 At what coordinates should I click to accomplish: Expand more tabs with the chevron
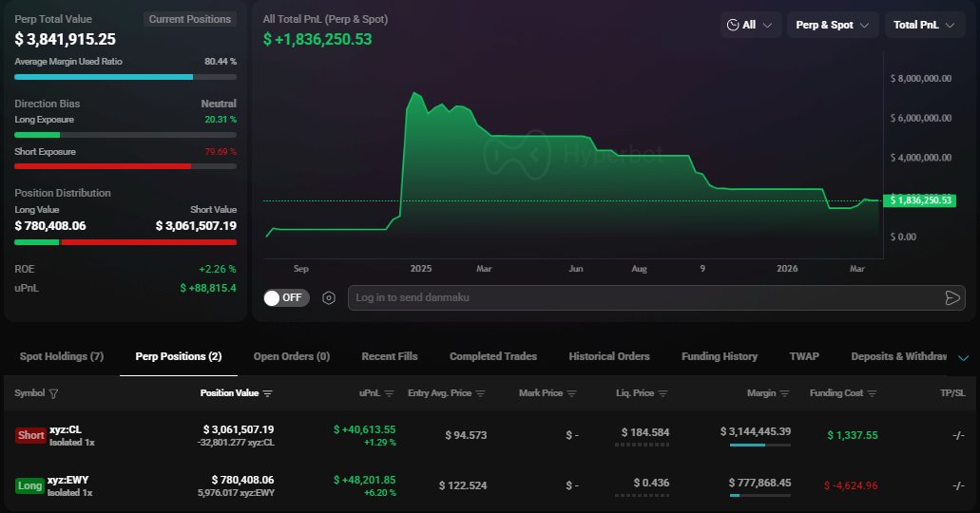(963, 357)
